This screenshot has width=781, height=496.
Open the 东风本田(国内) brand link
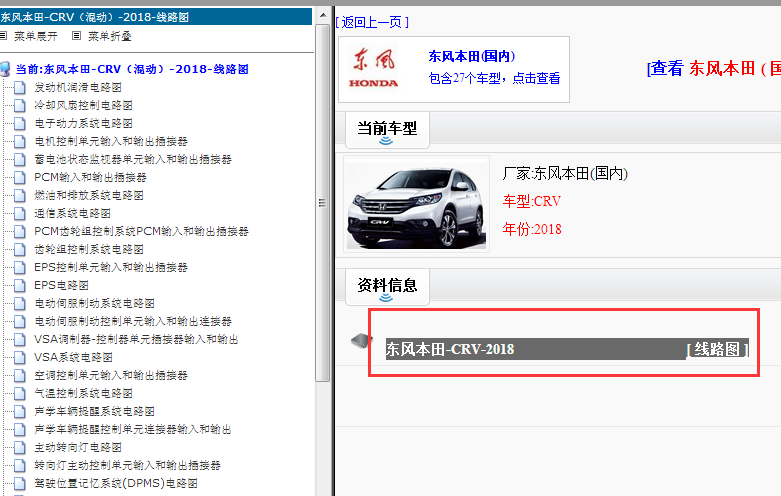(x=472, y=56)
